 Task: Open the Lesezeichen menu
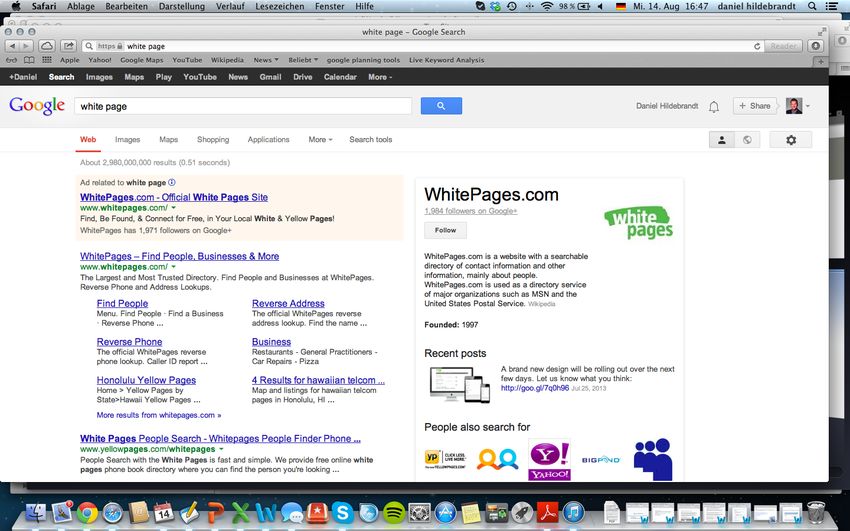click(x=280, y=7)
